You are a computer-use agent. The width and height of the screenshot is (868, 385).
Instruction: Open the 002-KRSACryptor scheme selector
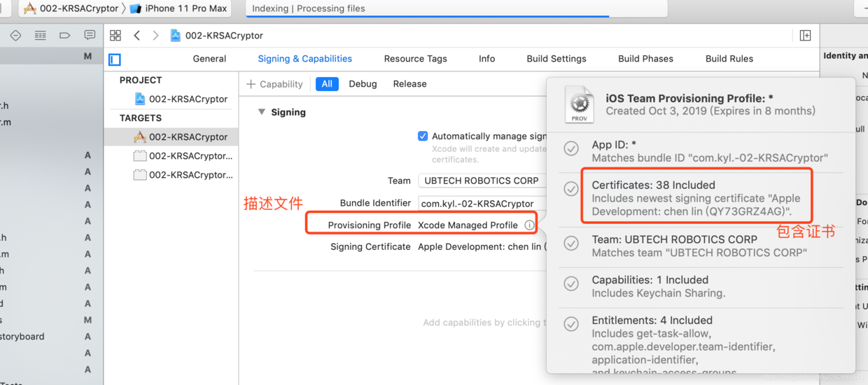click(71, 8)
